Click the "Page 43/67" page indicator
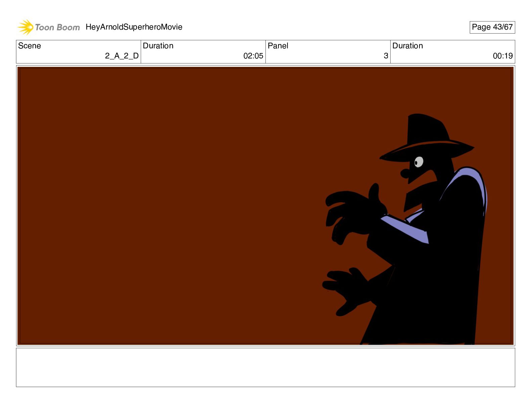This screenshot has height=411, width=532. 492,27
